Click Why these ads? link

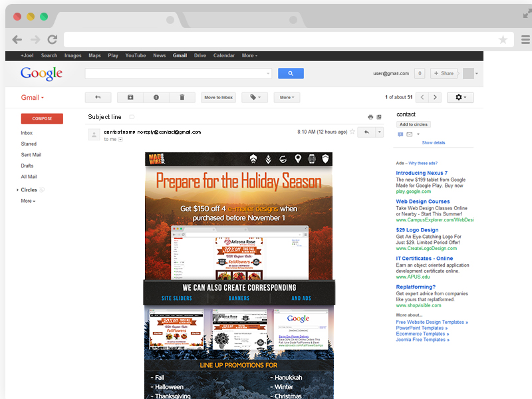[423, 163]
